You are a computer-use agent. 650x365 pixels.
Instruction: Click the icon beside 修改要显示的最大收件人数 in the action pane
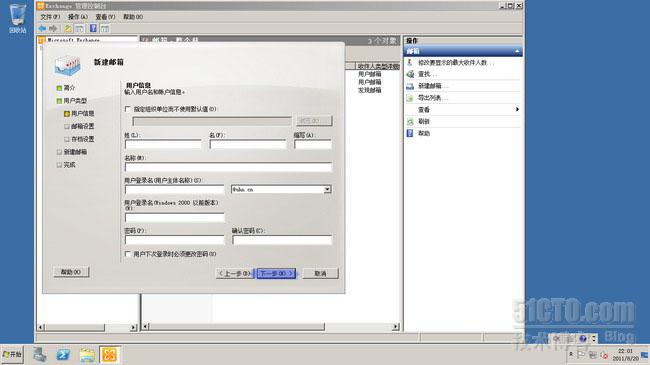410,62
